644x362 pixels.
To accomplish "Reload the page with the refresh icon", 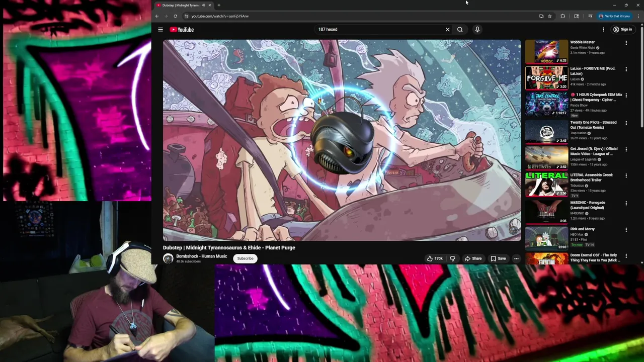I will click(175, 16).
